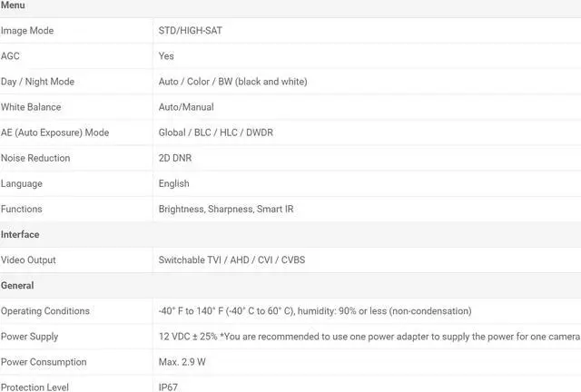Click the Auto/Manual value text
The image size is (581, 392).
tap(186, 107)
